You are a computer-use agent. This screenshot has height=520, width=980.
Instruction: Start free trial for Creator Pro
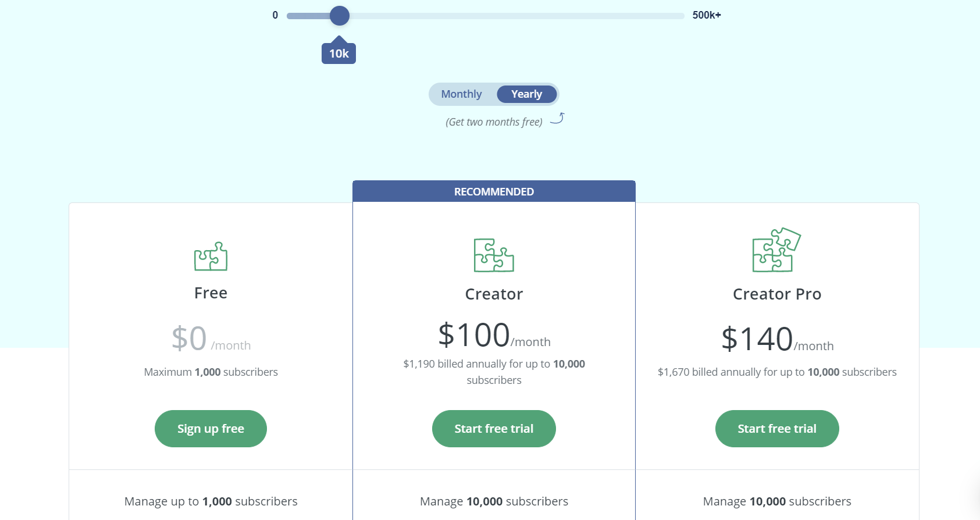tap(777, 429)
